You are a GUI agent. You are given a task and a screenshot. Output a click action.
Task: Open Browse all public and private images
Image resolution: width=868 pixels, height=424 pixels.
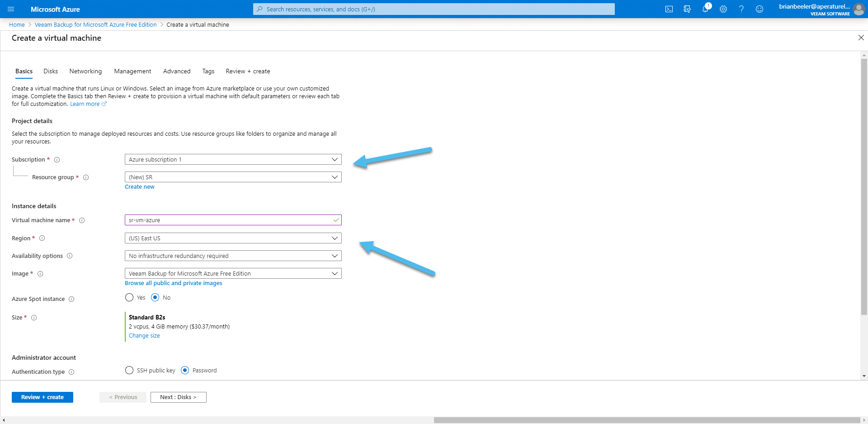point(174,283)
